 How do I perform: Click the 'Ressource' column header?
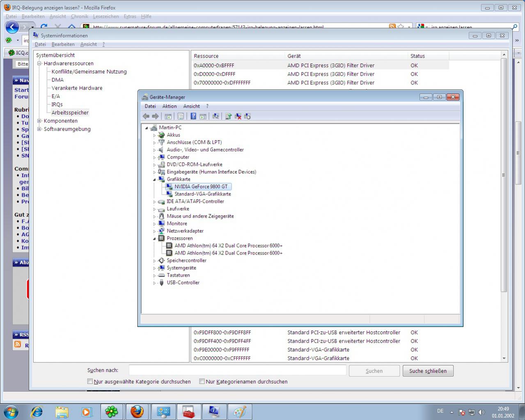pos(238,56)
